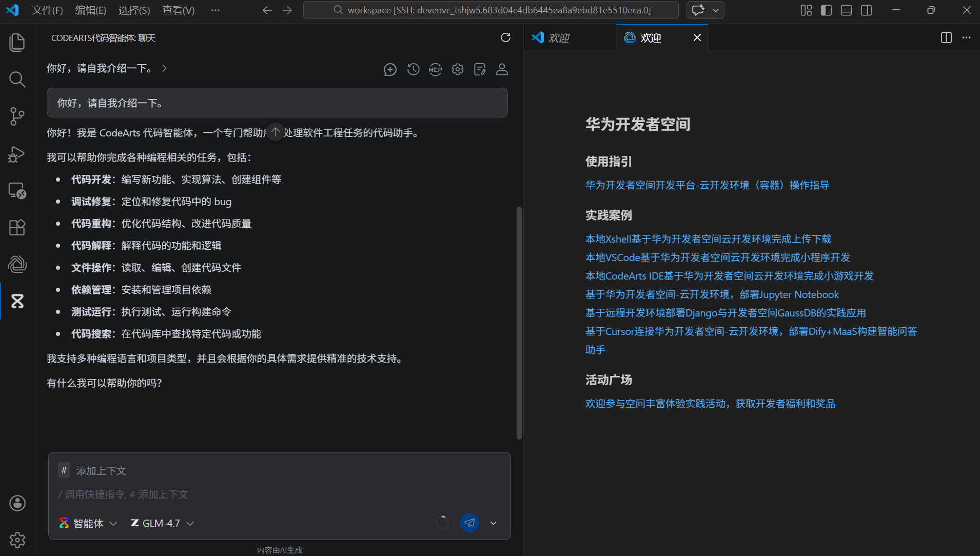Open the user profile icon in chat
The height and width of the screenshot is (556, 980).
click(502, 69)
